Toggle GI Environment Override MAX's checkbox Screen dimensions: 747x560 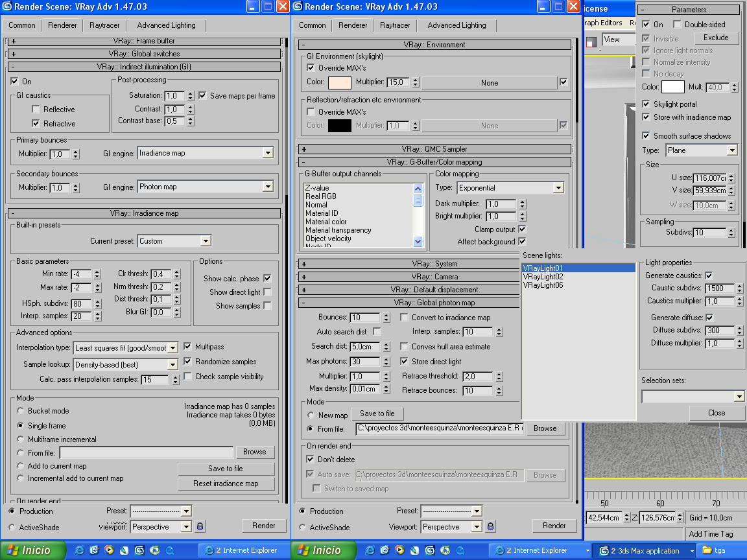[311, 67]
